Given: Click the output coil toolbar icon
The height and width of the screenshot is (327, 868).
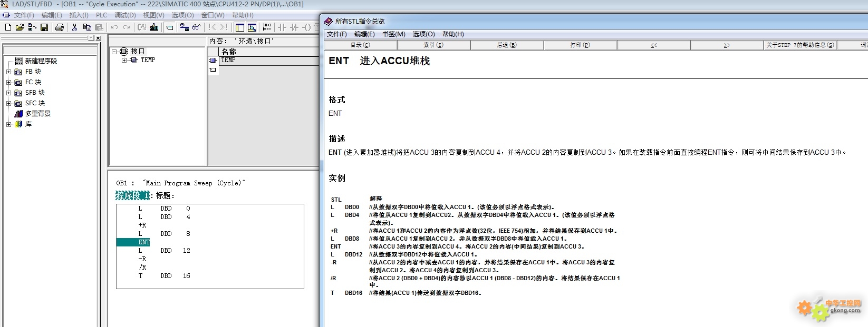Looking at the screenshot, I should point(306,27).
